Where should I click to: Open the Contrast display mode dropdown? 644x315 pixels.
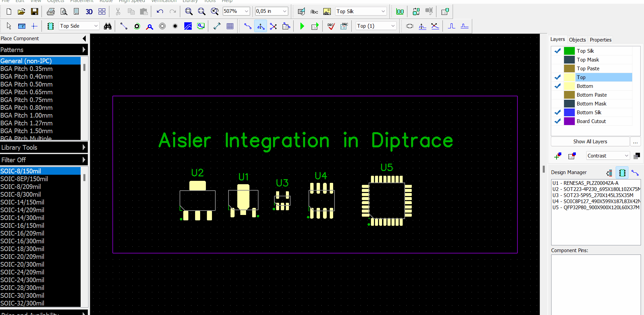point(626,156)
